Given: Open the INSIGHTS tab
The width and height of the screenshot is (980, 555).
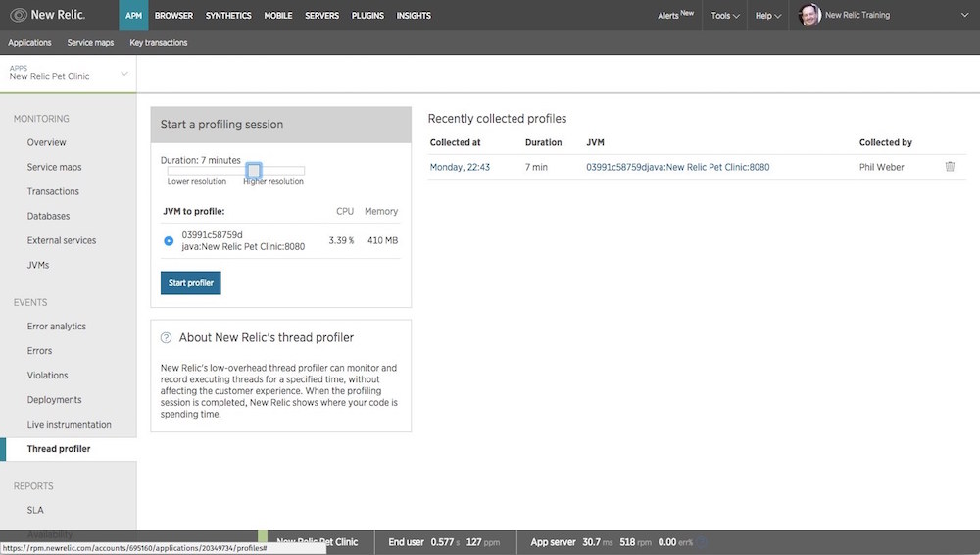Looking at the screenshot, I should [414, 16].
